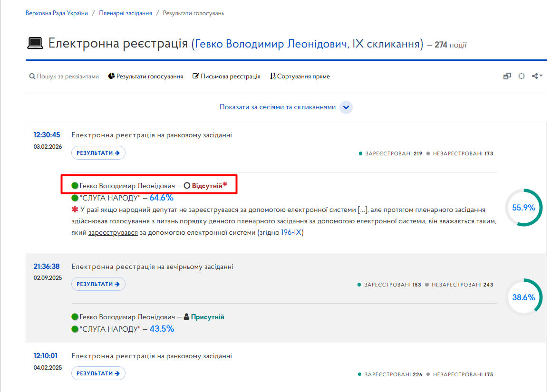Click date 03.02.2026
The height and width of the screenshot is (392, 551).
(x=48, y=147)
